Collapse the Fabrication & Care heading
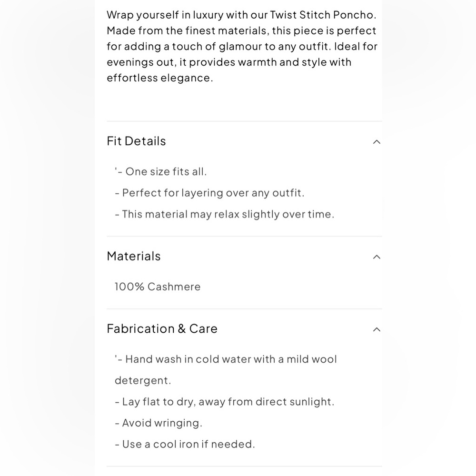The height and width of the screenshot is (476, 476). tap(162, 328)
